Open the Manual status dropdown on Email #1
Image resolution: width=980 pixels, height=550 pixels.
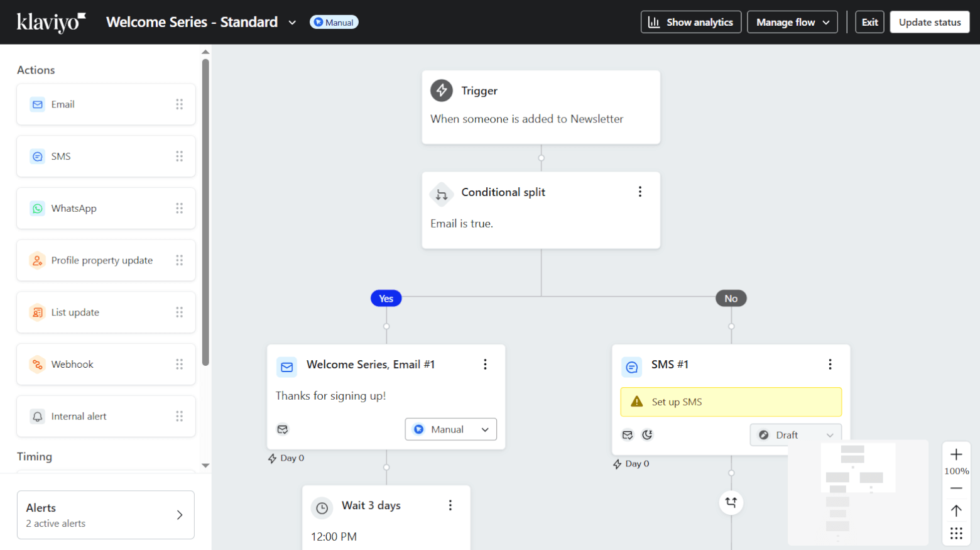[450, 429]
